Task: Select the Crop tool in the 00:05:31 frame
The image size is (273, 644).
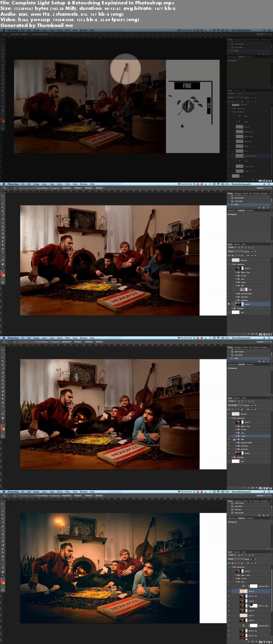Action: pos(3,211)
